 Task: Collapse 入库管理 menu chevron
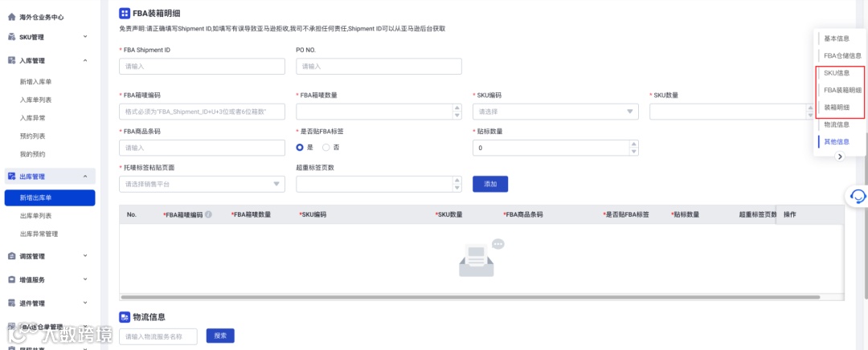pos(85,60)
